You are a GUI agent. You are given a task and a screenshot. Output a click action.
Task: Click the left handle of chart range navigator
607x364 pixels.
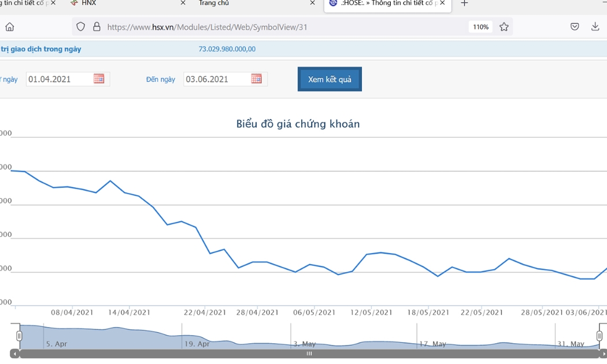pos(19,336)
